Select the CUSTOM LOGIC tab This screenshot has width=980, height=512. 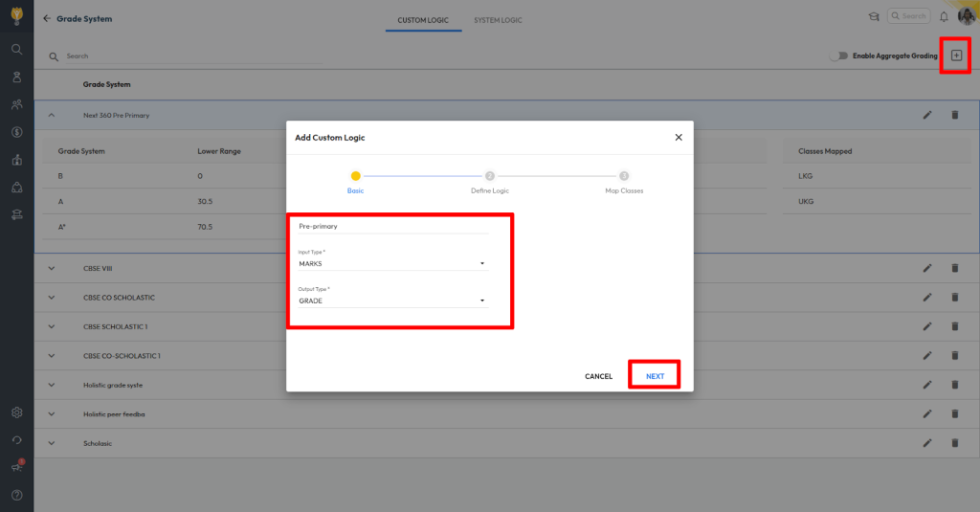coord(424,19)
